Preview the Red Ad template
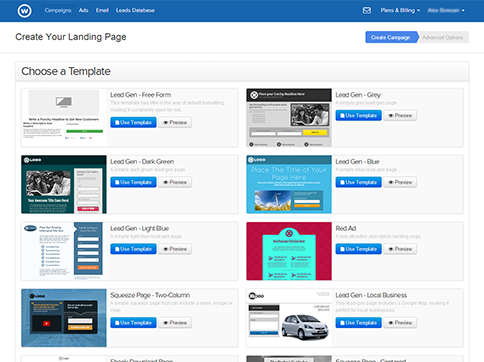 400,249
